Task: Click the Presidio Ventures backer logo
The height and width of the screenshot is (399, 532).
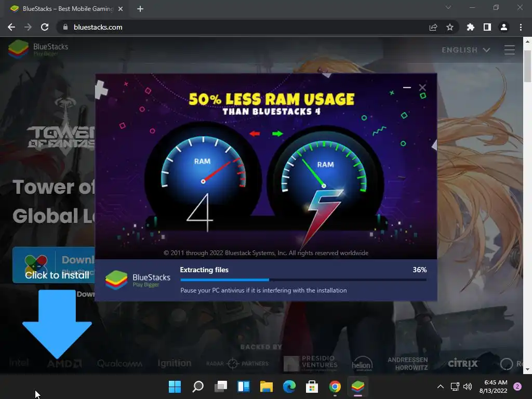Action: (x=311, y=363)
